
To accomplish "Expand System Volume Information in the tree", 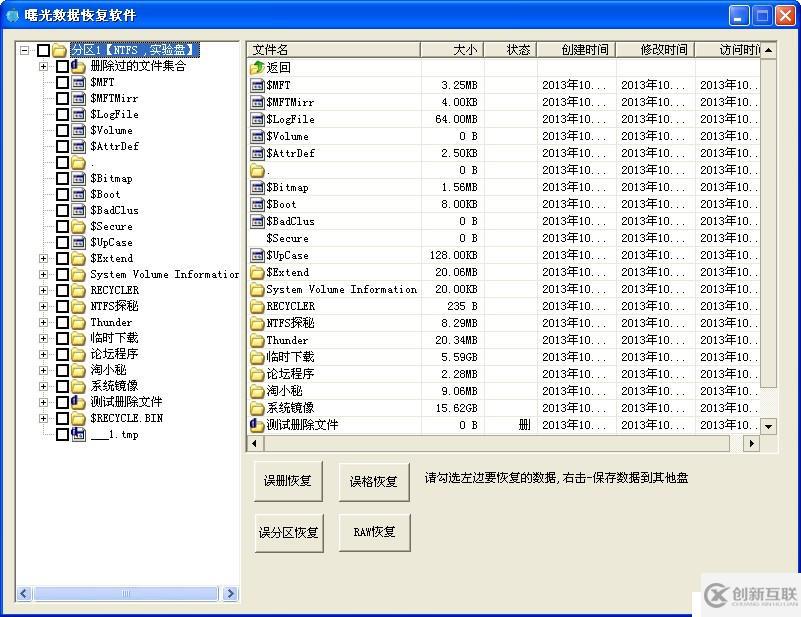I will (43, 274).
